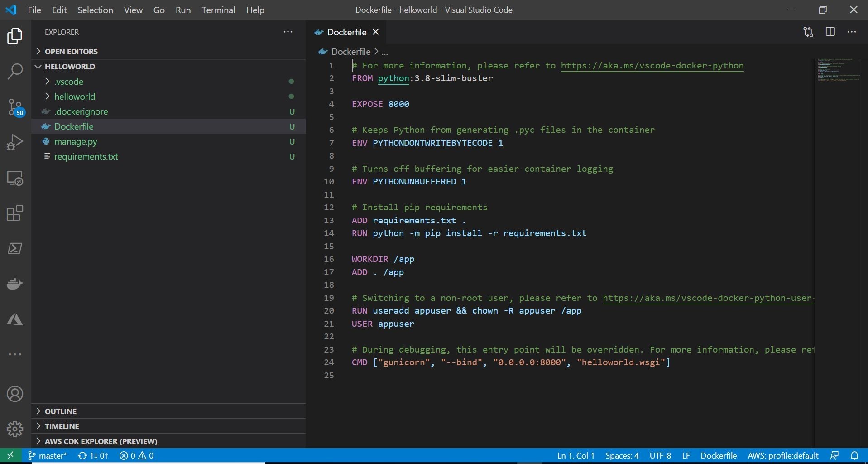Open the Selection menu
The image size is (868, 464).
point(95,10)
